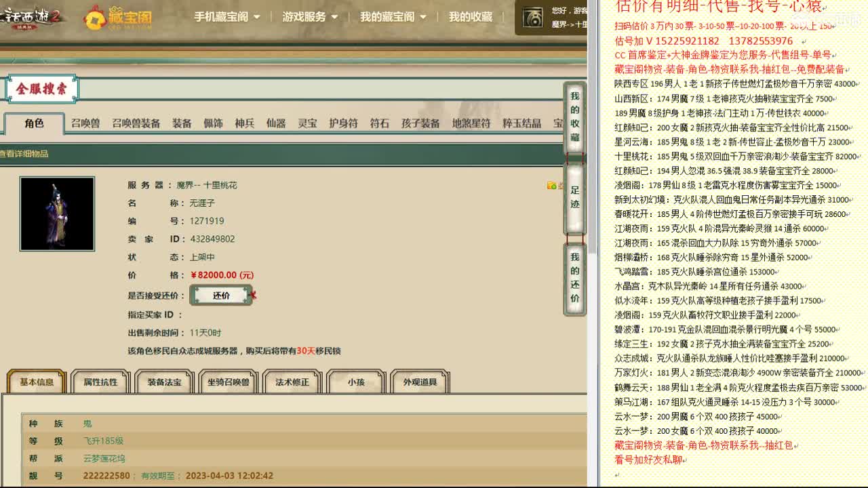Select the 地煞星符 category tab
This screenshot has width=868, height=488.
[x=471, y=123]
